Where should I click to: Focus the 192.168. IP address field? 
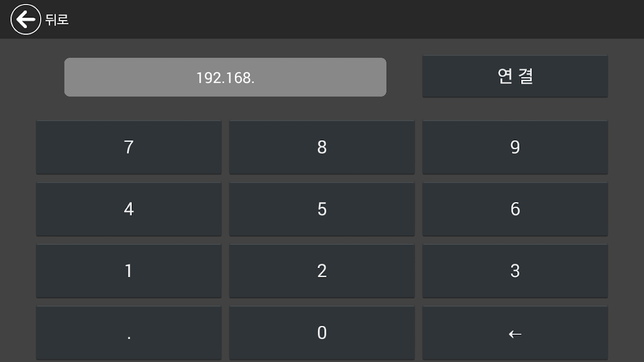click(x=225, y=77)
